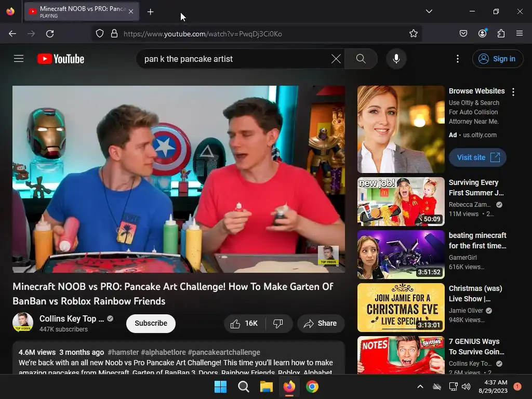Reload the page with refresh icon

tap(50, 34)
